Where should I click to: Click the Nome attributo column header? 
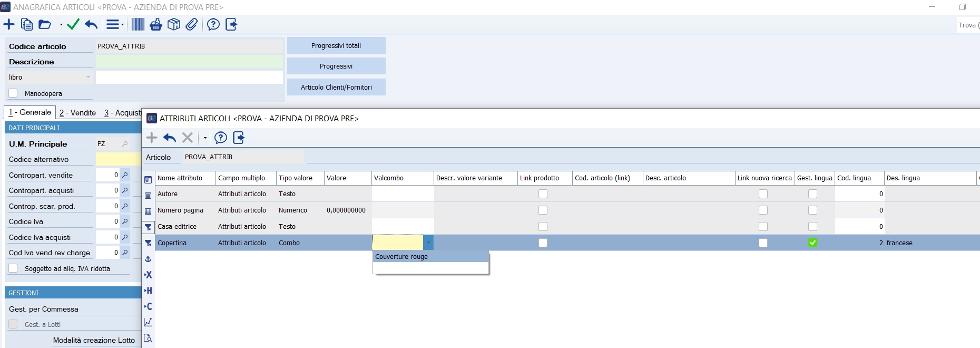185,178
